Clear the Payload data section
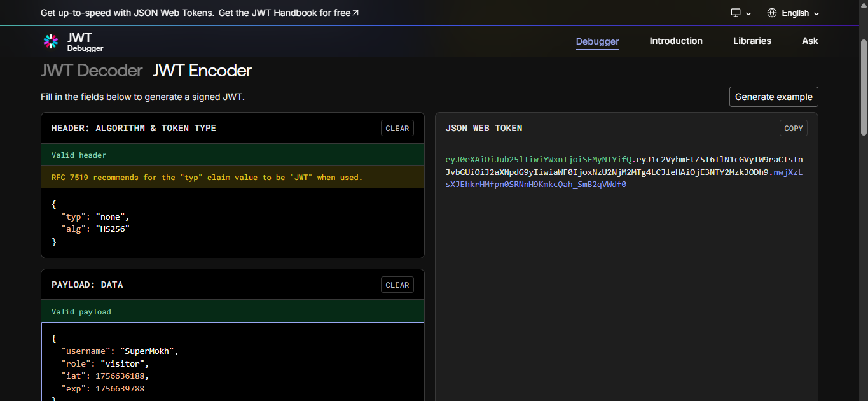The image size is (868, 401). pyautogui.click(x=397, y=285)
